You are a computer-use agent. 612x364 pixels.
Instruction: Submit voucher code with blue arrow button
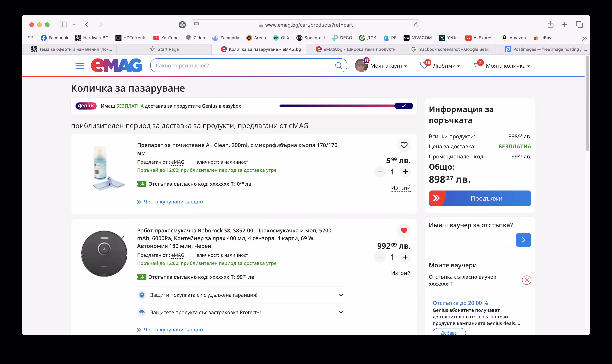tap(523, 240)
